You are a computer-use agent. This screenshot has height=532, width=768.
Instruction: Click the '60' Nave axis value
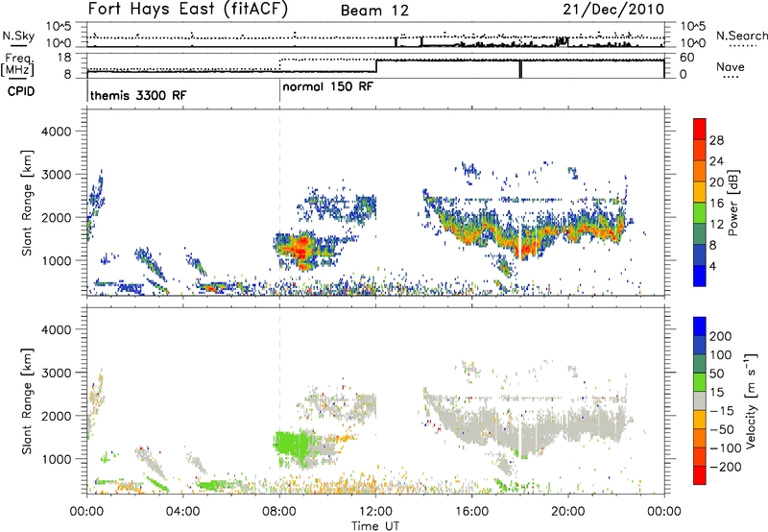[686, 58]
